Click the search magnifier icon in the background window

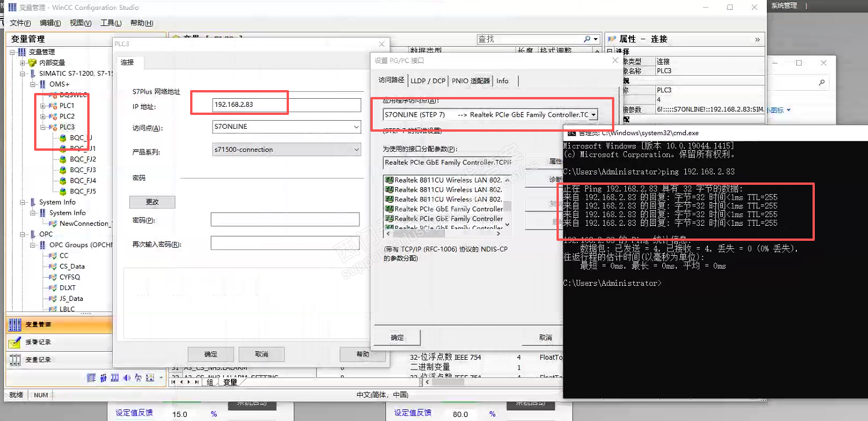823,84
